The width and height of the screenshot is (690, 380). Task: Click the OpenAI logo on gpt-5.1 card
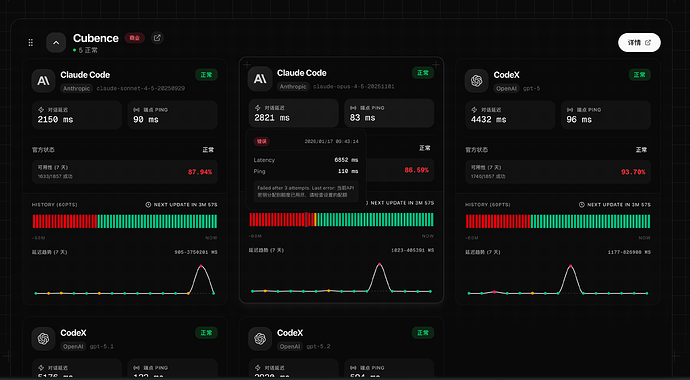pos(43,339)
